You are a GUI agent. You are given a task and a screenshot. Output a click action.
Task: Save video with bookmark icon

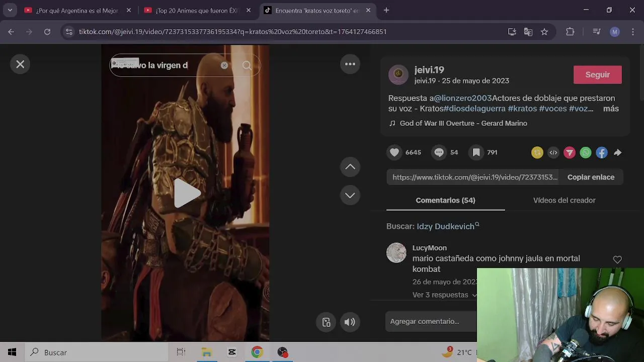476,152
